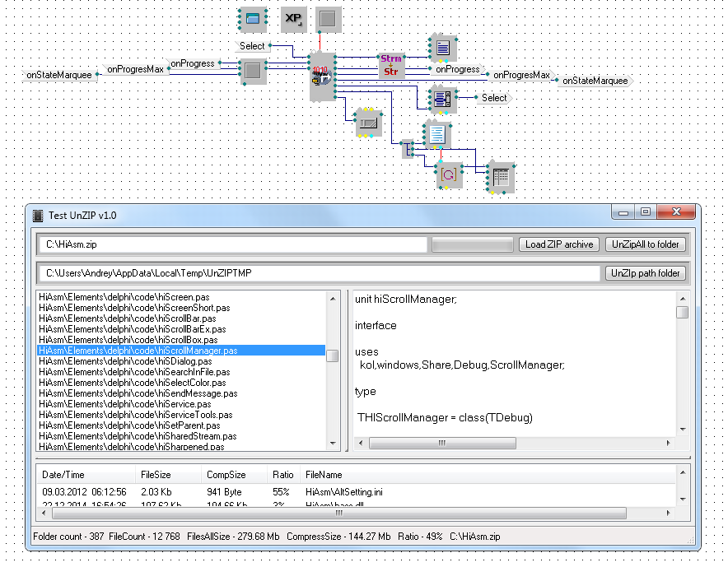Click the onProgresMax label on the left
This screenshot has height=567, width=728.
click(135, 70)
